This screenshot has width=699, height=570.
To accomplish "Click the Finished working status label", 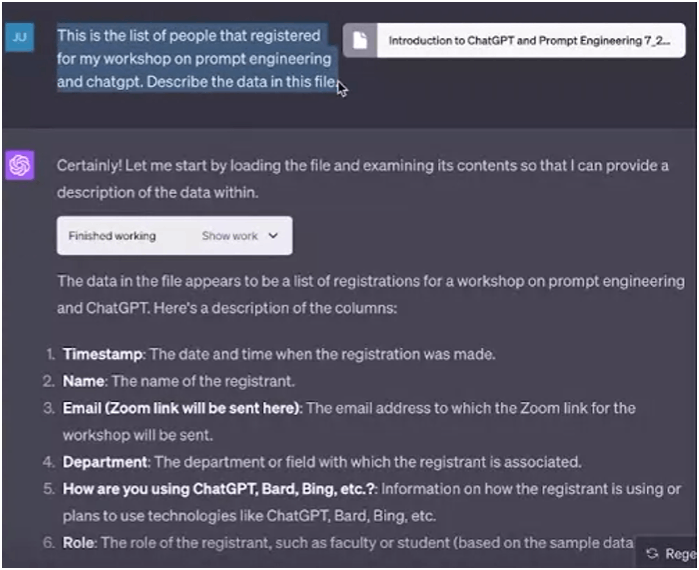I will coord(112,236).
